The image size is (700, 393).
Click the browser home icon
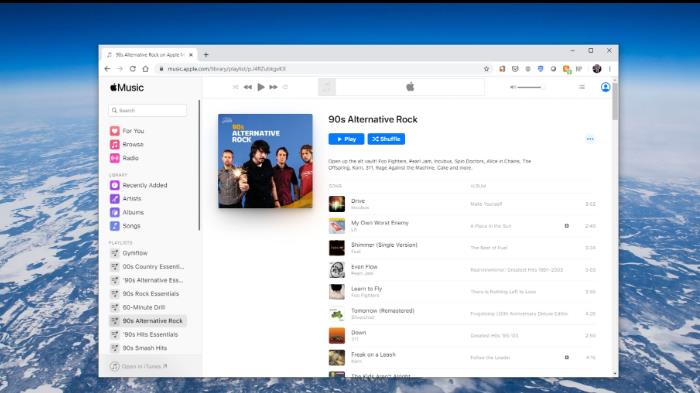coord(146,69)
